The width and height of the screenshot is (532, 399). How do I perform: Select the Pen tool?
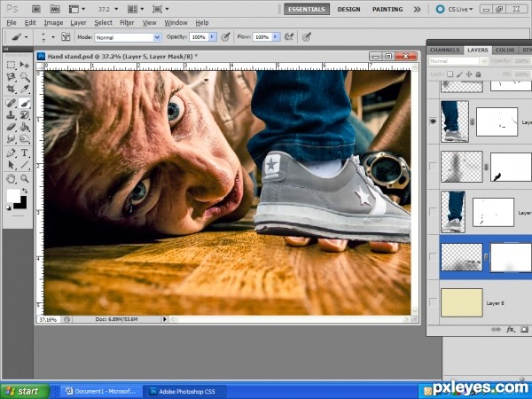click(12, 153)
